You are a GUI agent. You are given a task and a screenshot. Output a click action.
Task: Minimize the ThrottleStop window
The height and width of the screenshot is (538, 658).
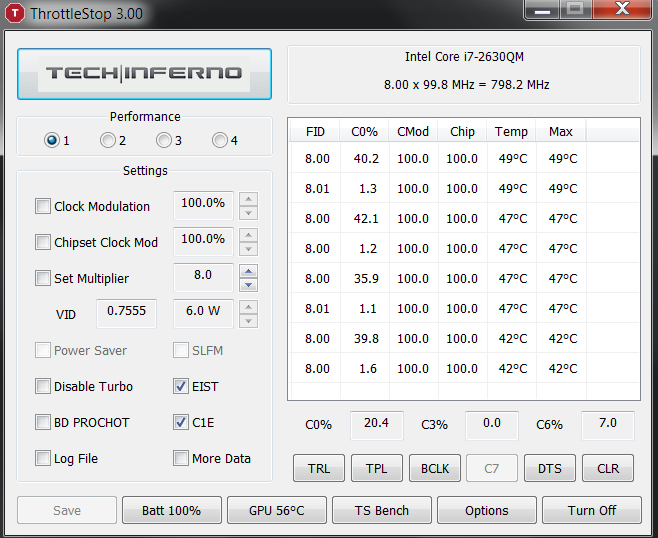(542, 9)
